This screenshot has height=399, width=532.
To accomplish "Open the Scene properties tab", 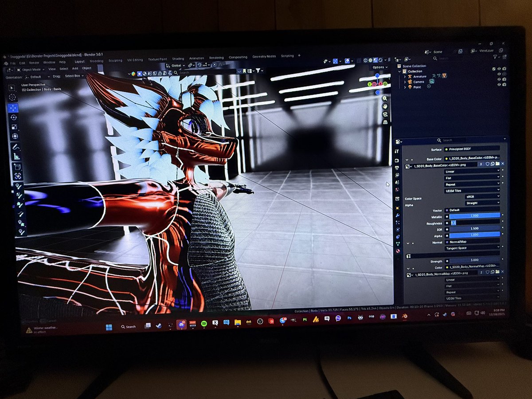I will [x=397, y=182].
